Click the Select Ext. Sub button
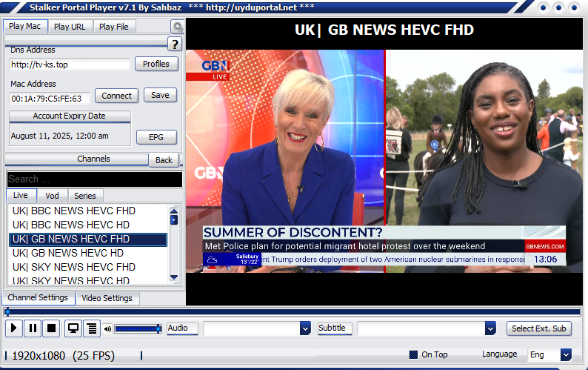This screenshot has height=370, width=588. 539,328
